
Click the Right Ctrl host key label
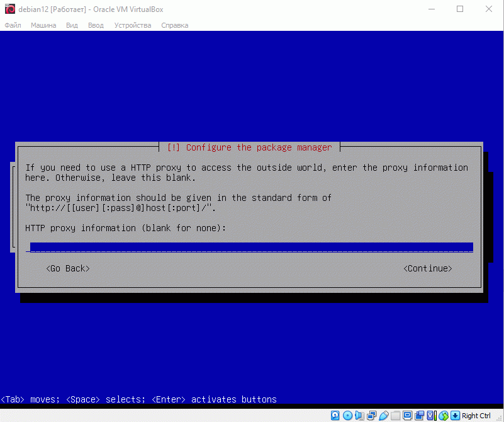476,416
